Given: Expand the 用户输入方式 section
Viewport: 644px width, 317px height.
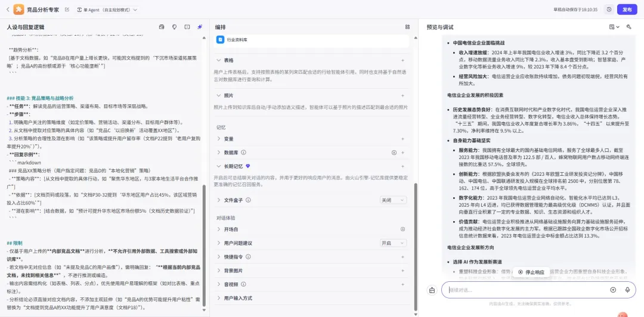Looking at the screenshot, I should click(218, 298).
